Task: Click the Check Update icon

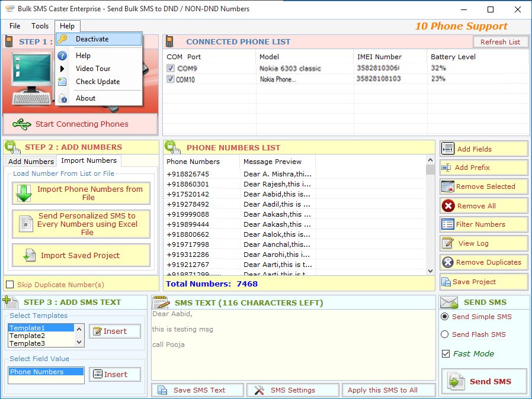Action: pyautogui.click(x=62, y=82)
